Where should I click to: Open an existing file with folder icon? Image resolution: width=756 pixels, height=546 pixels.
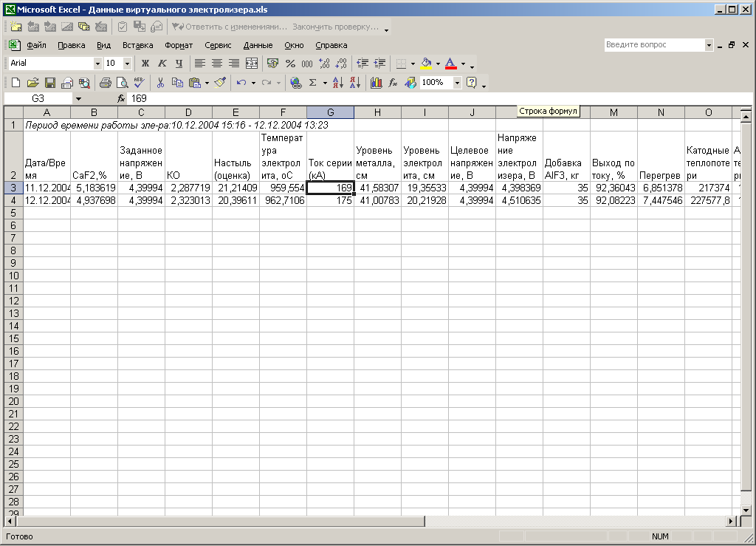(x=32, y=83)
